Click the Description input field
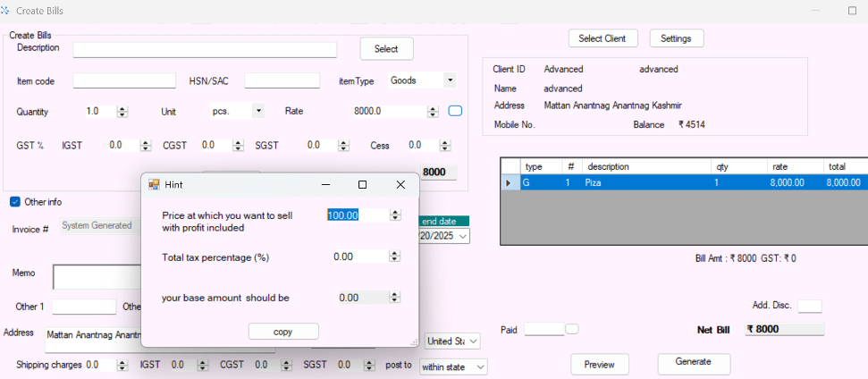The height and width of the screenshot is (379, 868). point(205,49)
